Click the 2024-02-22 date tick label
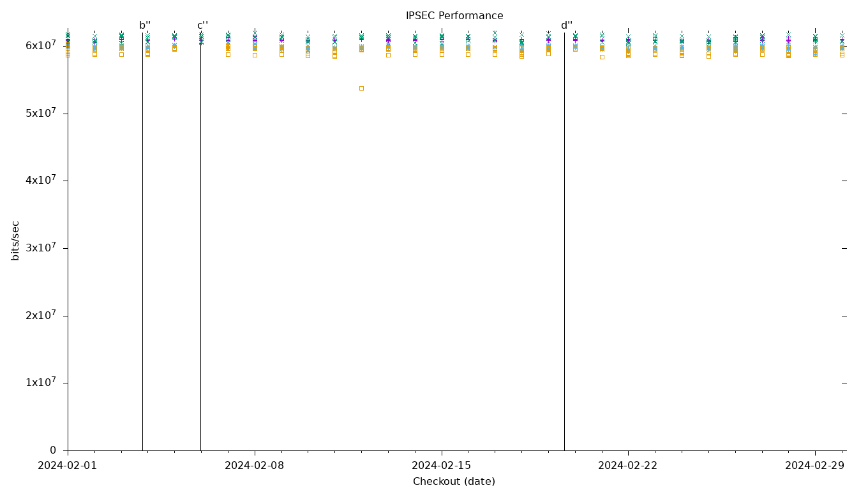Screen dimensions: 868x490 pyautogui.click(x=628, y=466)
